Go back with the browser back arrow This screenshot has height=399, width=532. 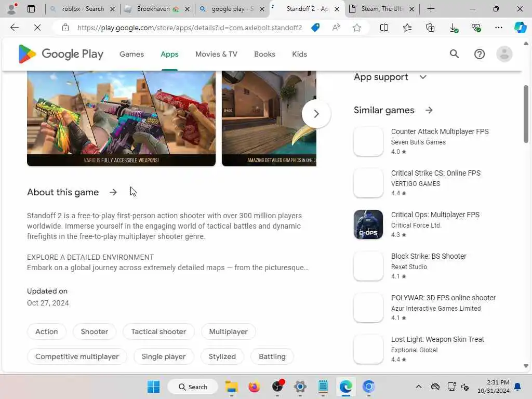click(x=14, y=28)
